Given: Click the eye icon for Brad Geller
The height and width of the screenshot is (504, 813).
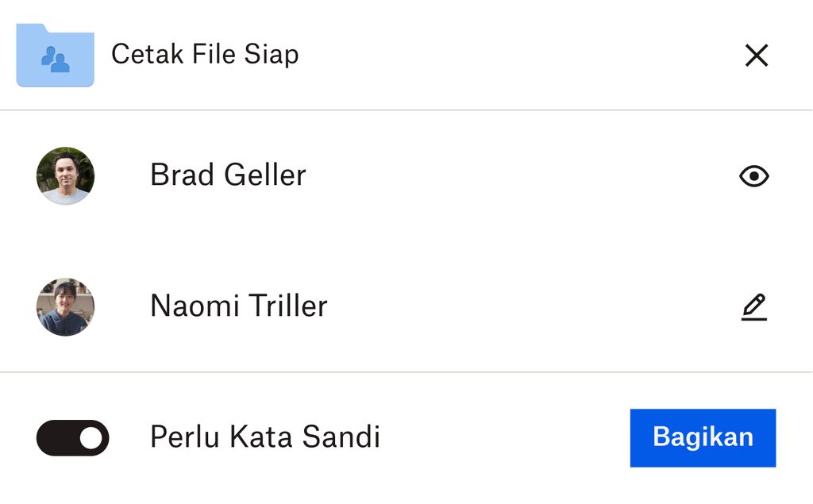Looking at the screenshot, I should [754, 176].
